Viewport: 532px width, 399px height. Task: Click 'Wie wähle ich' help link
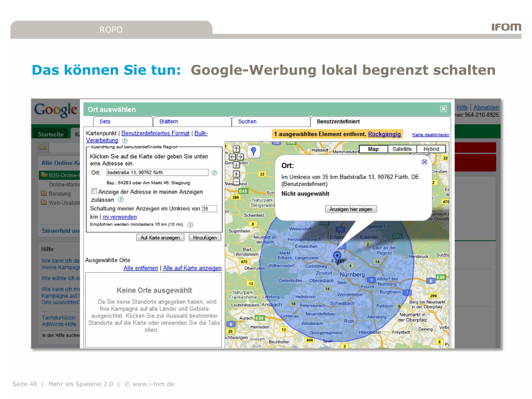click(61, 278)
